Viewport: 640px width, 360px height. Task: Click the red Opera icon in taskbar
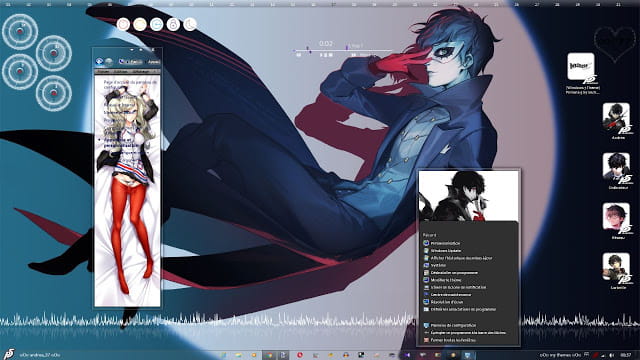[300, 355]
